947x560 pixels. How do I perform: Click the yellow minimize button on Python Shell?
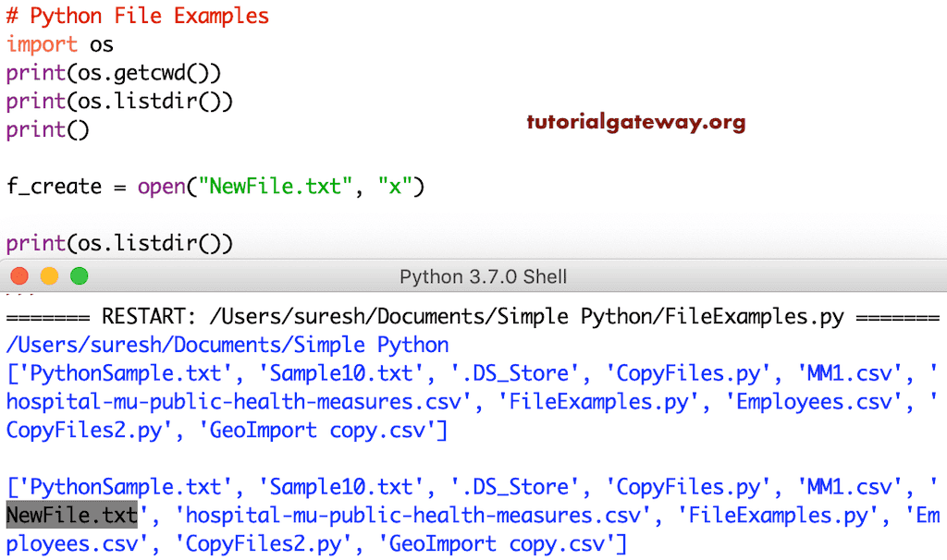point(49,275)
